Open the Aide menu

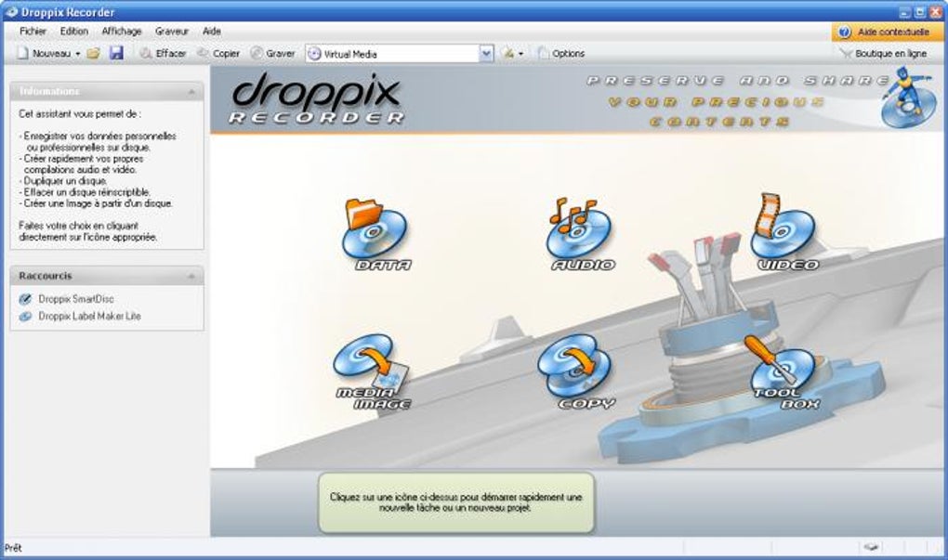point(212,32)
